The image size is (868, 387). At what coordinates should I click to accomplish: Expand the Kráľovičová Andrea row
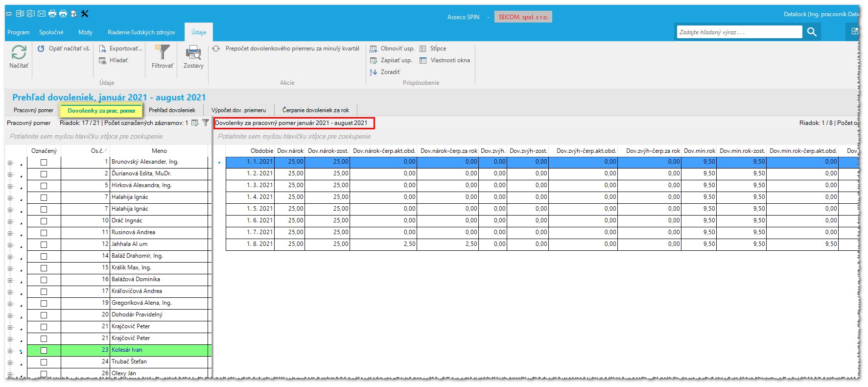10,292
